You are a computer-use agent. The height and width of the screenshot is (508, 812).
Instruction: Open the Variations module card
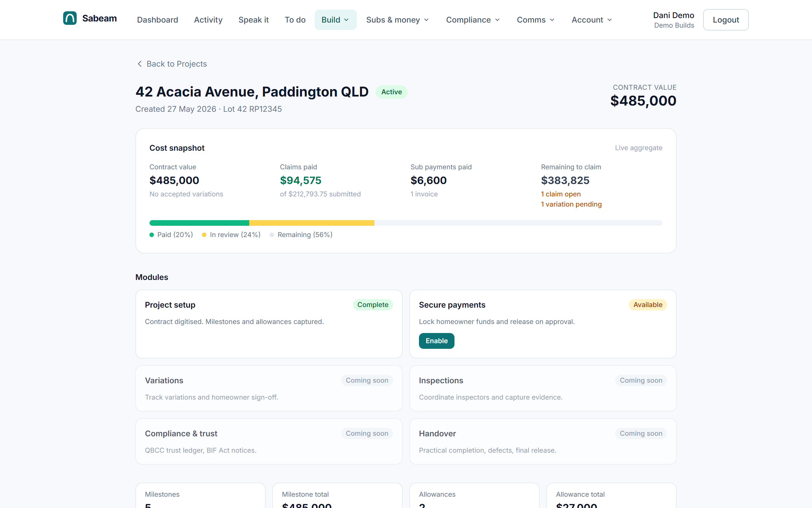pos(269,388)
